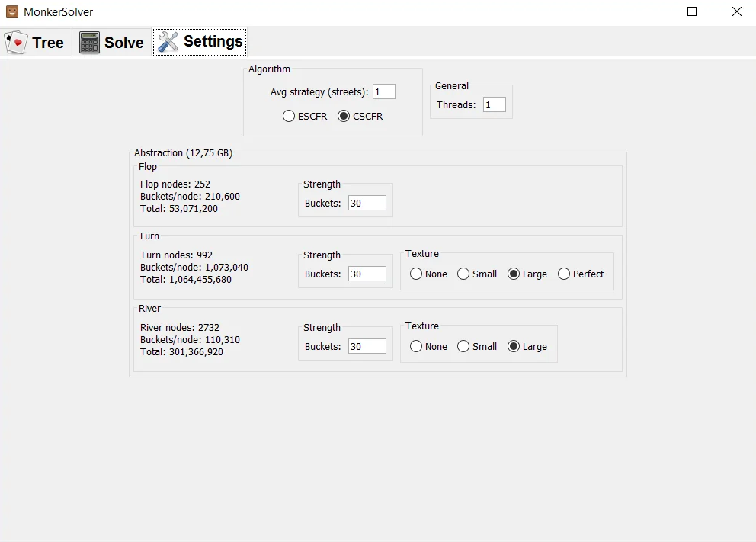This screenshot has height=542, width=756.
Task: Choose Small texture for River
Action: coord(476,346)
